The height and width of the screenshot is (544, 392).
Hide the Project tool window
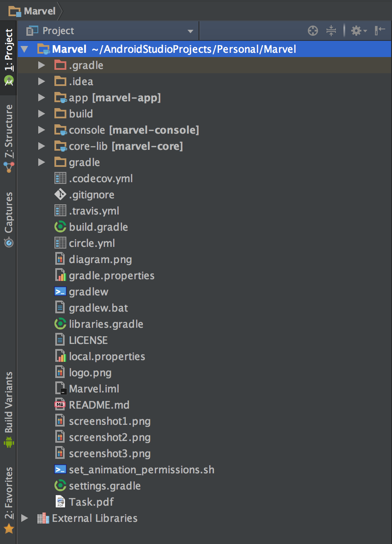pos(380,31)
